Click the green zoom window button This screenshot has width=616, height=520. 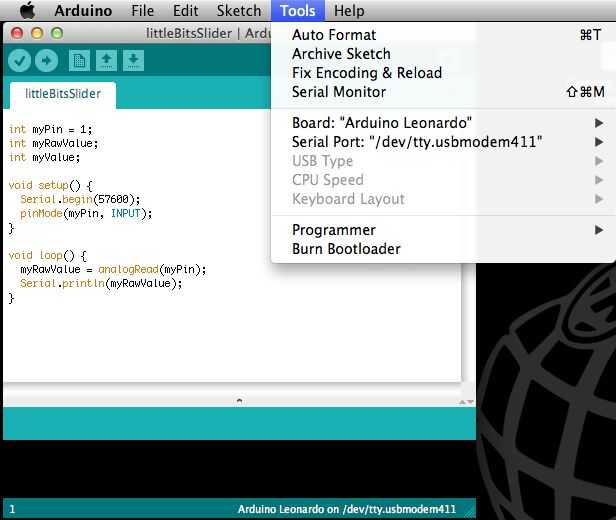pyautogui.click(x=57, y=33)
